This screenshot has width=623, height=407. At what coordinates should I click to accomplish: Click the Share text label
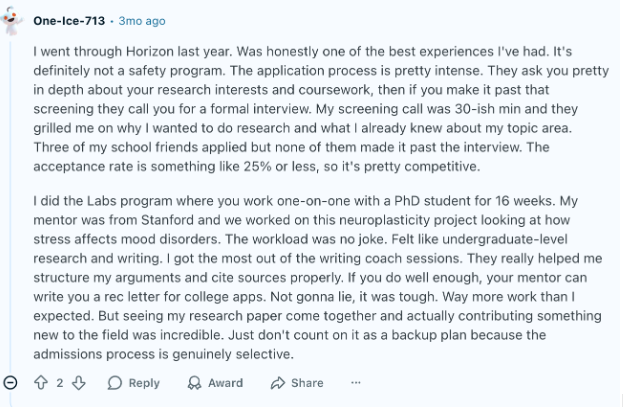point(307,383)
